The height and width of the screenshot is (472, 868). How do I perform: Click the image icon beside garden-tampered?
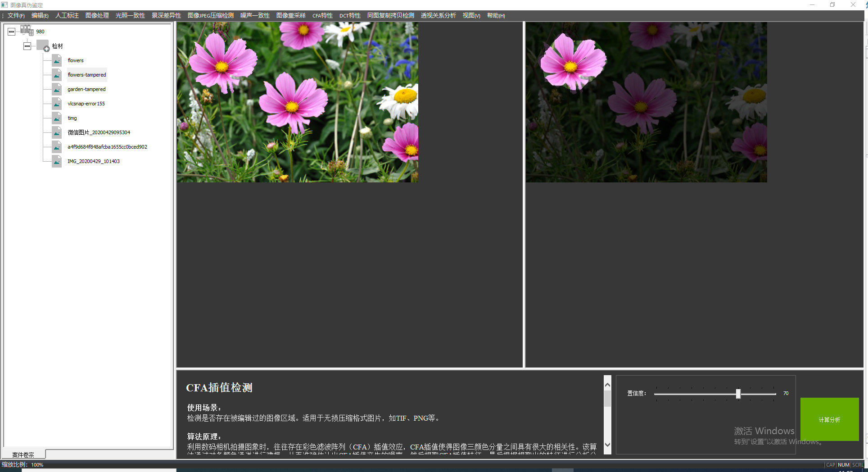[x=57, y=89]
